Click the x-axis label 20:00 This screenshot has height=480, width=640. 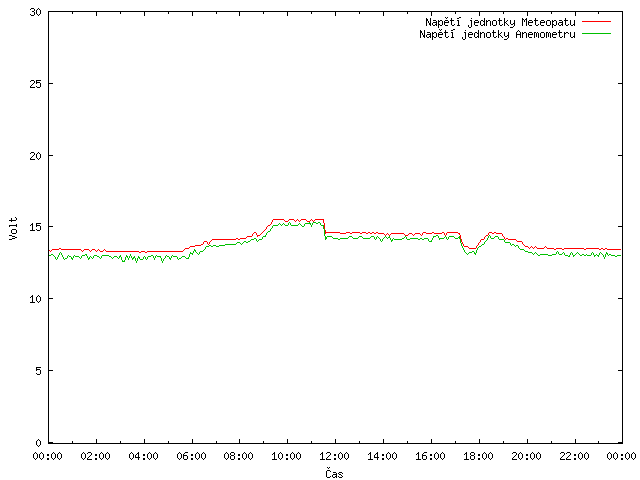(x=527, y=456)
